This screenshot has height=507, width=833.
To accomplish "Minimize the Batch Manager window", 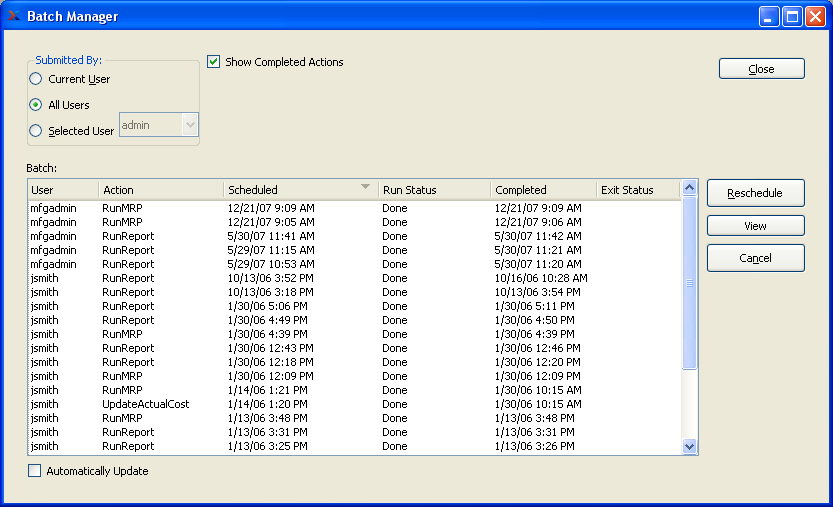I will (x=769, y=16).
